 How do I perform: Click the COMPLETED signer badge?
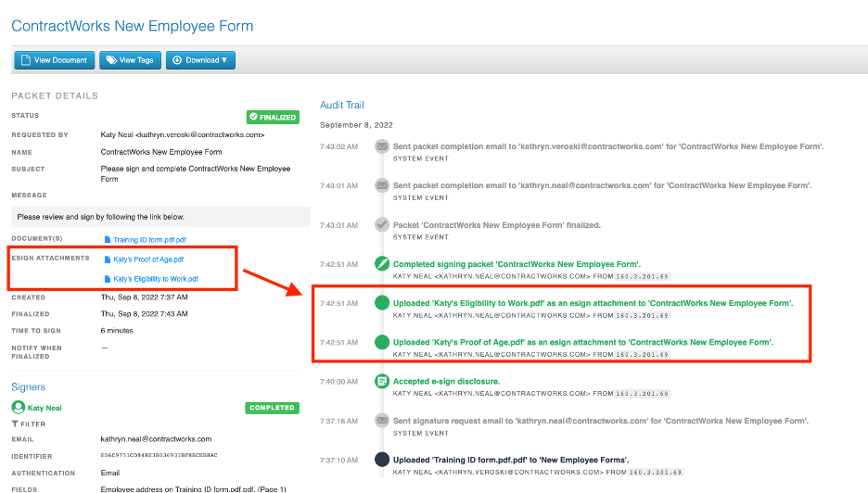[x=272, y=408]
